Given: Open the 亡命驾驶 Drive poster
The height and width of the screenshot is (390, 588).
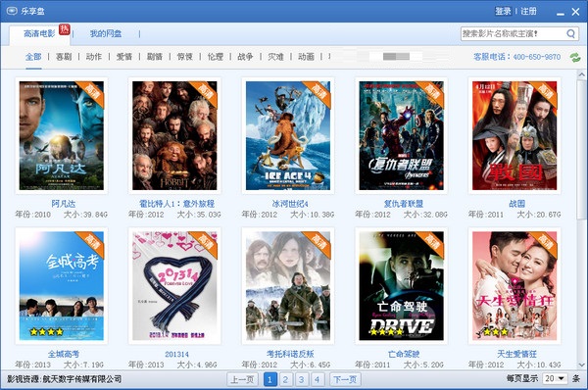Looking at the screenshot, I should click(x=401, y=286).
